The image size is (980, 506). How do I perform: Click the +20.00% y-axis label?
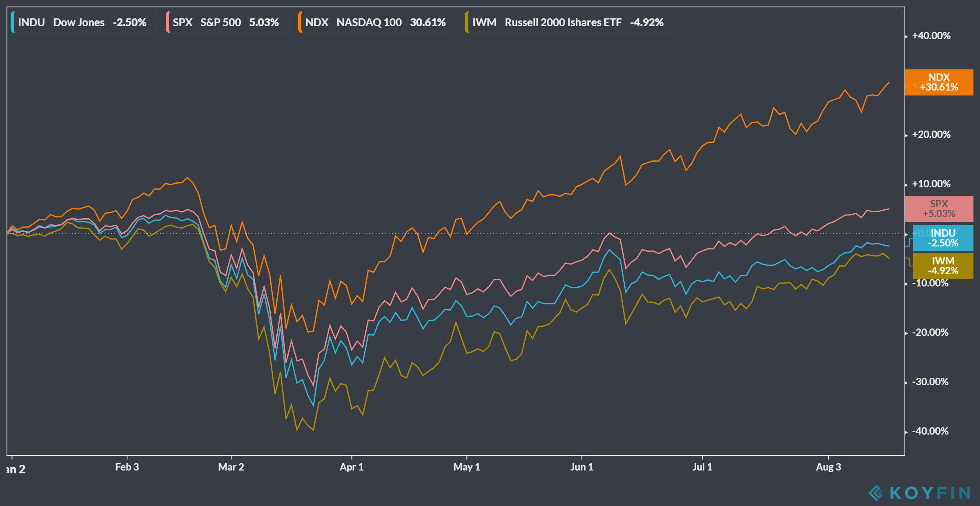[931, 135]
